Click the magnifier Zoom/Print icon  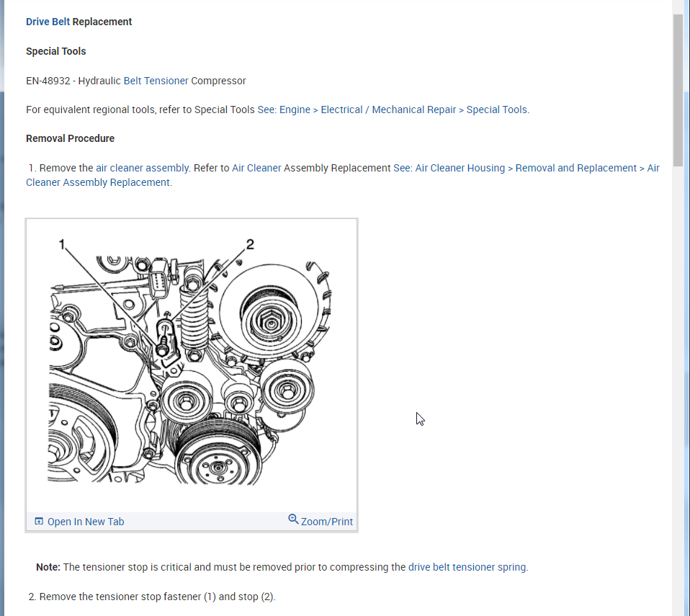[x=293, y=519]
